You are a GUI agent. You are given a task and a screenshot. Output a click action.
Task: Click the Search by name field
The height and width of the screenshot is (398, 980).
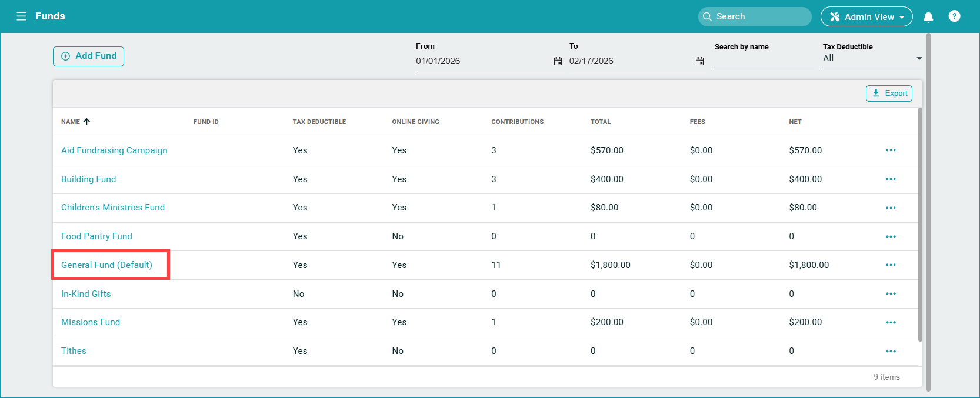pyautogui.click(x=764, y=61)
